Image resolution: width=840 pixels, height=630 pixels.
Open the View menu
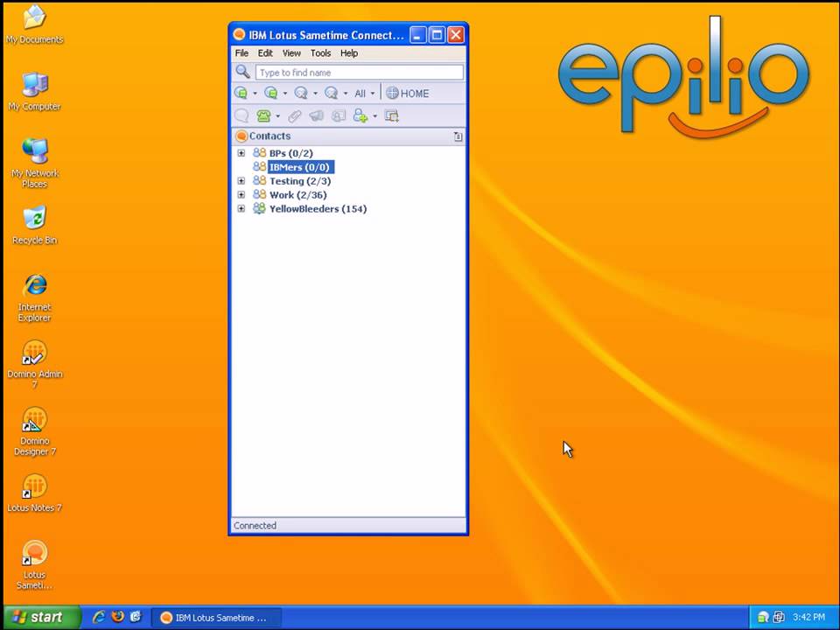(291, 53)
